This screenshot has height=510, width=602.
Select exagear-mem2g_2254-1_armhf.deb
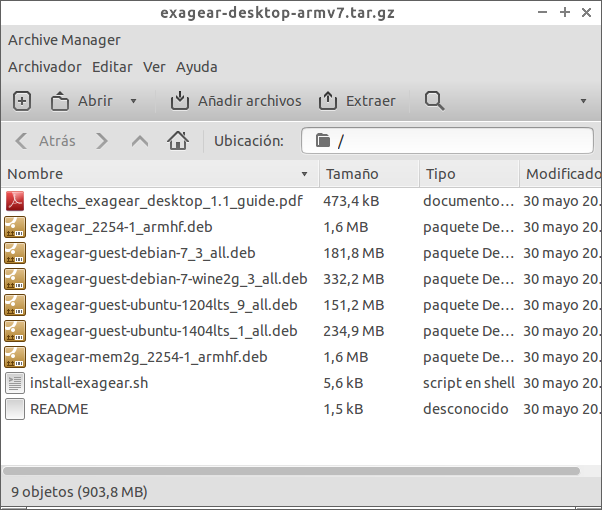click(x=149, y=357)
